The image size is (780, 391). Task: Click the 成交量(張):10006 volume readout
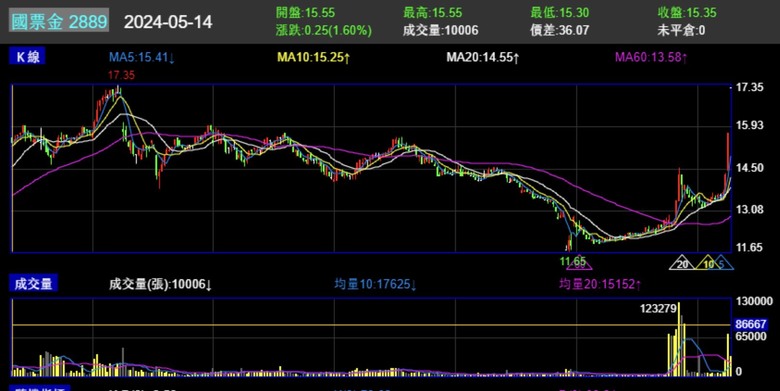coord(161,285)
